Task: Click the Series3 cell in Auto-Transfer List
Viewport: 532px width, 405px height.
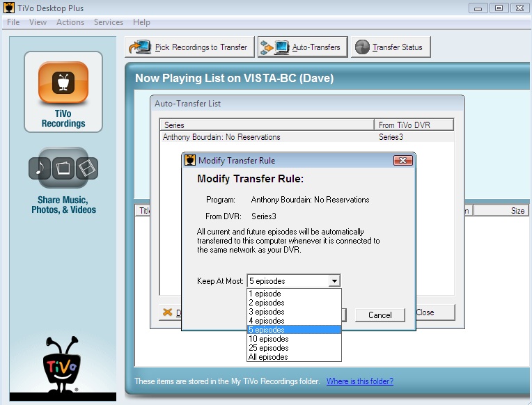Action: [x=391, y=137]
